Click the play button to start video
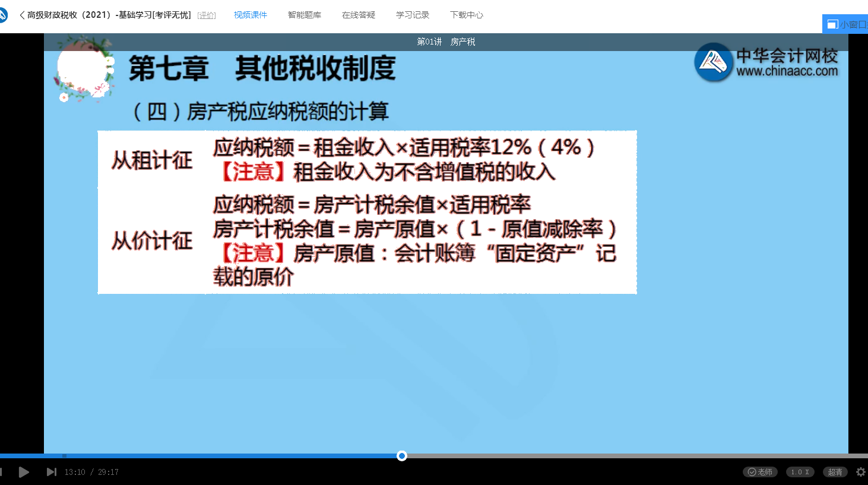Screen dimensions: 868x485 (x=24, y=472)
